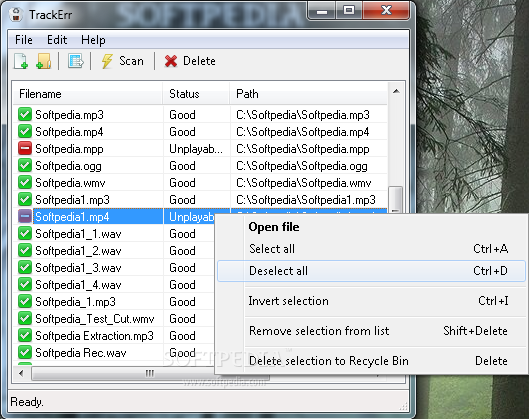This screenshot has height=419, width=529.
Task: Click path C:\Softpedia\Softpedia.ogg
Action: (x=302, y=166)
